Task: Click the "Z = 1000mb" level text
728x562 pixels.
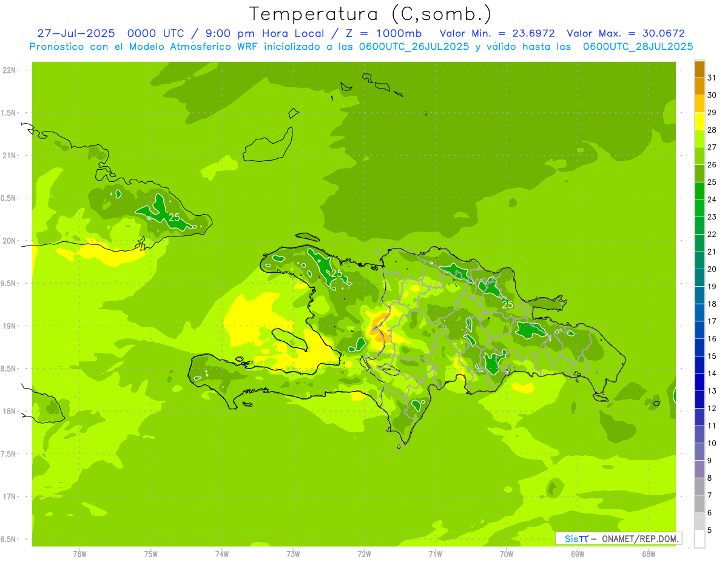Action: tap(383, 33)
